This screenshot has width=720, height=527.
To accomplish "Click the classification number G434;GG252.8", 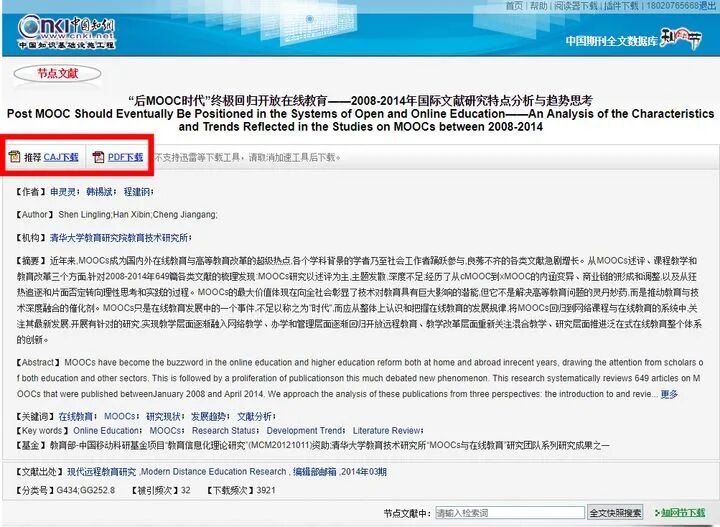I will 86,490.
